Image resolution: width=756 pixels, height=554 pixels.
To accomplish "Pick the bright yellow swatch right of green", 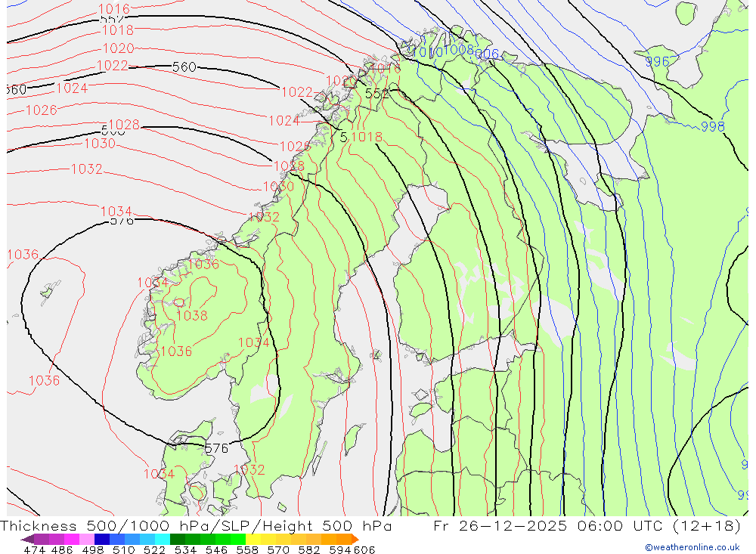I will coord(253,539).
